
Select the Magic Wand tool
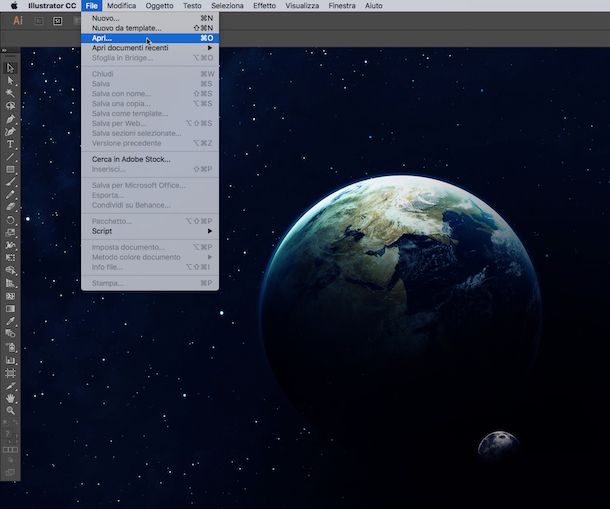[x=10, y=93]
